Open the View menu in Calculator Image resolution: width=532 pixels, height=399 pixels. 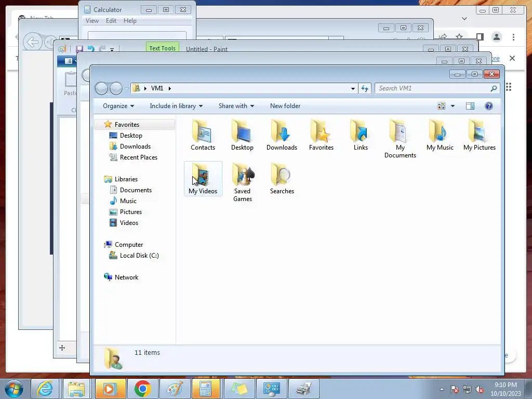click(x=92, y=21)
